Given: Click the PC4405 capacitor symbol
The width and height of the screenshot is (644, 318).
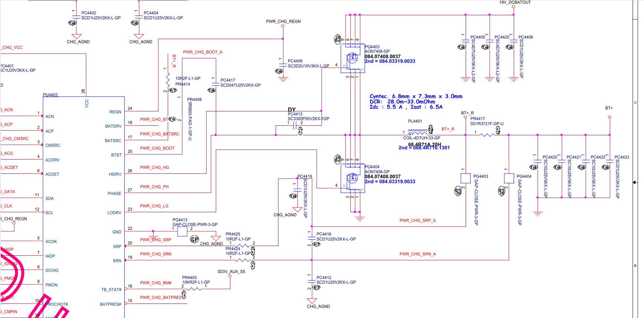Looking at the screenshot, I should (465, 41).
